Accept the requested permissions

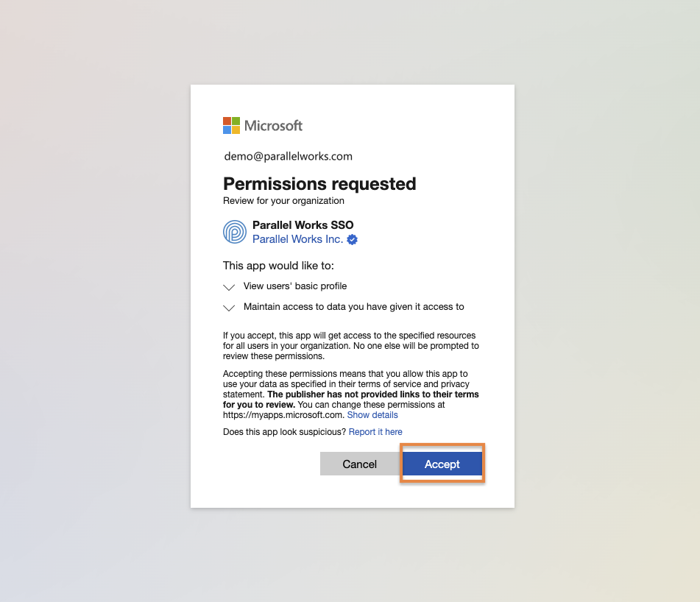pyautogui.click(x=442, y=464)
